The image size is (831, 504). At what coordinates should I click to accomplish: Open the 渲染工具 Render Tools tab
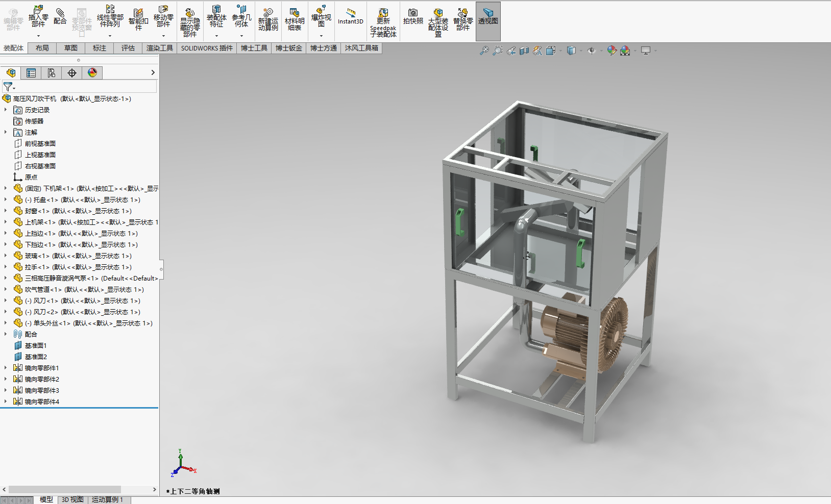pyautogui.click(x=160, y=48)
